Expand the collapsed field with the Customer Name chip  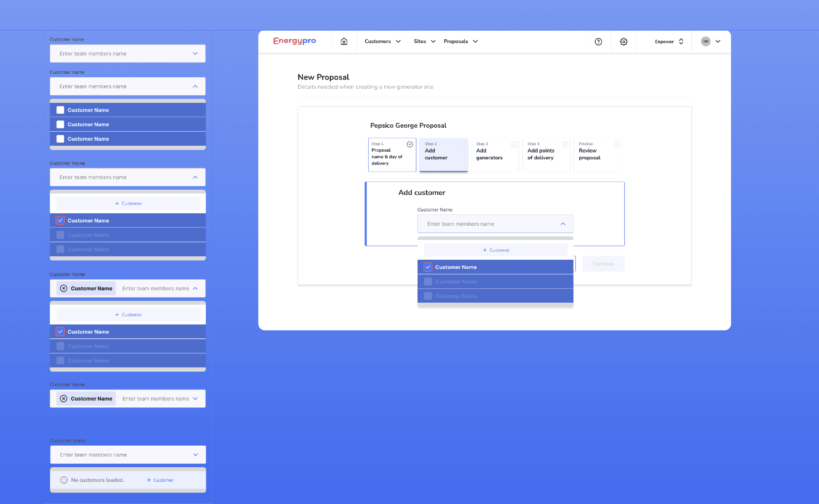click(x=195, y=399)
